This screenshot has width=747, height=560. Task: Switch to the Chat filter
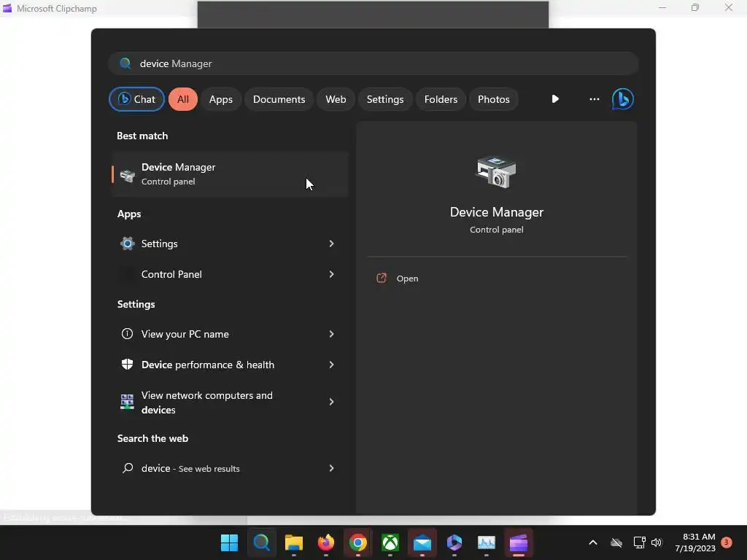tap(136, 99)
